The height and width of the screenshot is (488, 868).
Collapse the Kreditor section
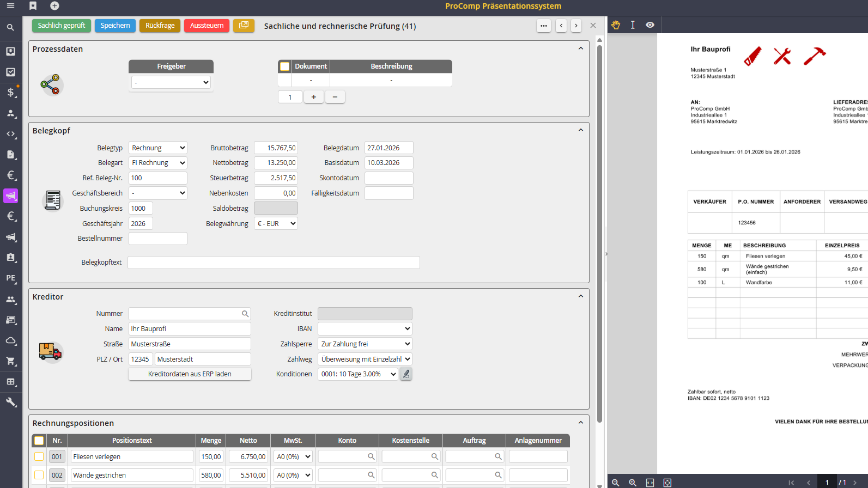pyautogui.click(x=580, y=297)
